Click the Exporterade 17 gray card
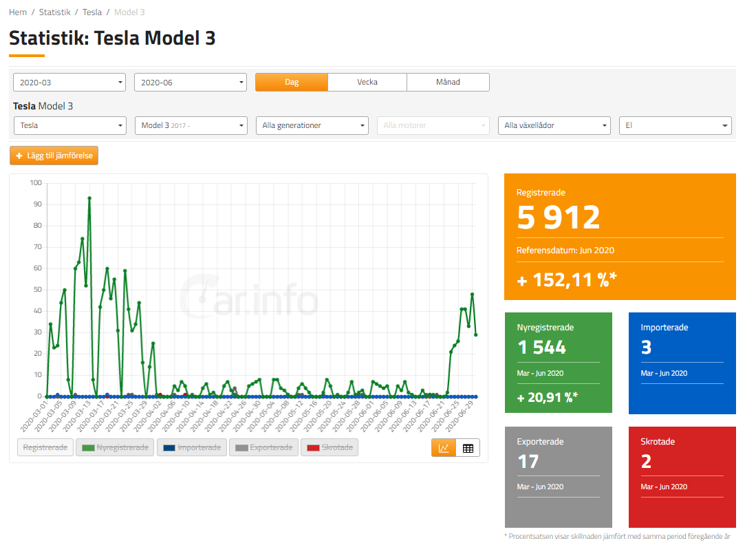Image resolution: width=756 pixels, height=556 pixels. point(559,477)
